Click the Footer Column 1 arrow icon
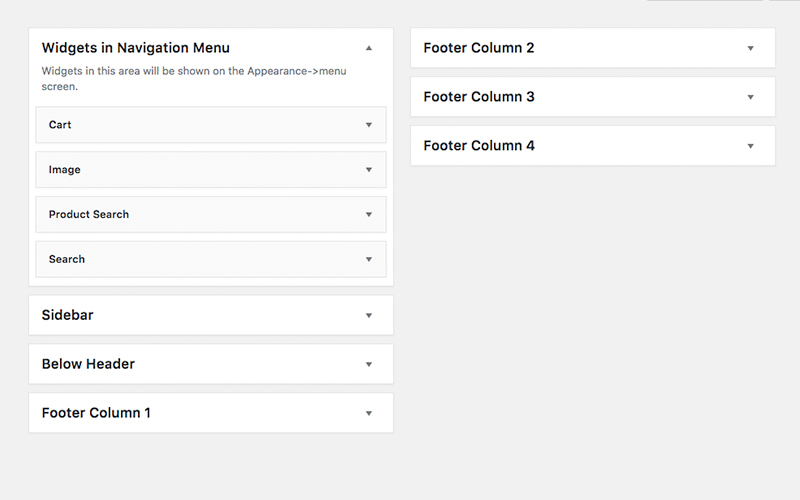 369,413
